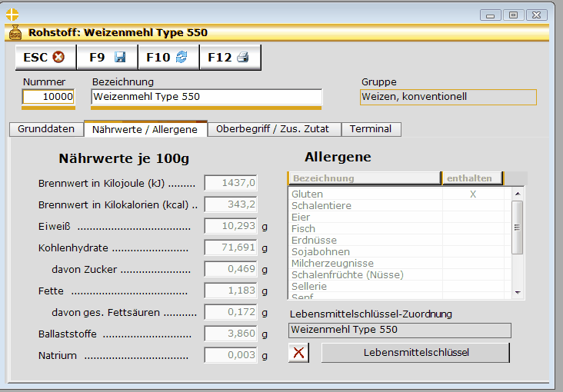This screenshot has width=563, height=392.
Task: Select the Schalenfrüchte (Nüsse) row
Action: 400,274
